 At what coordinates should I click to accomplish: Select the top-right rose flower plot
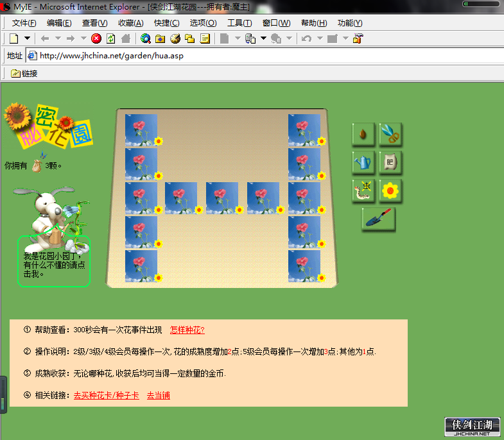tap(304, 130)
